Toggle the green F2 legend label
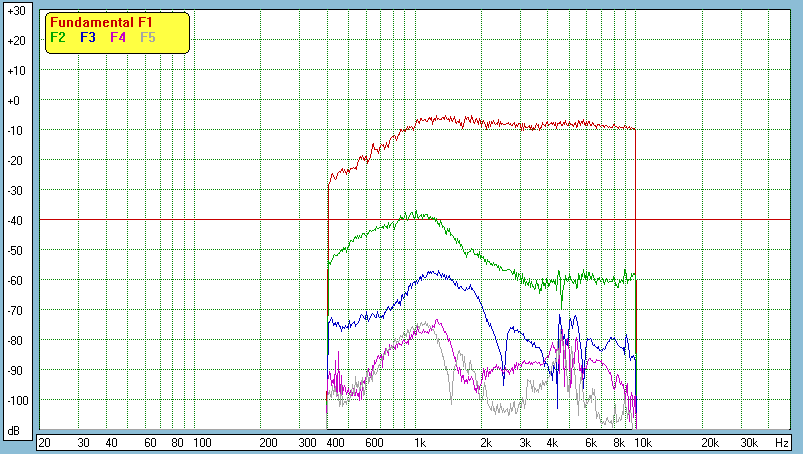This screenshot has height=454, width=803. (x=57, y=37)
